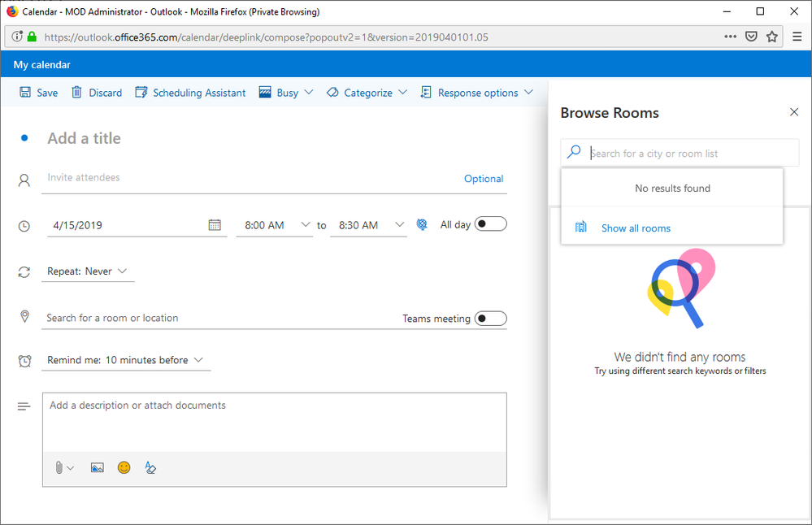Bookmark this page with the star icon
The image size is (812, 525).
pyautogui.click(x=772, y=37)
